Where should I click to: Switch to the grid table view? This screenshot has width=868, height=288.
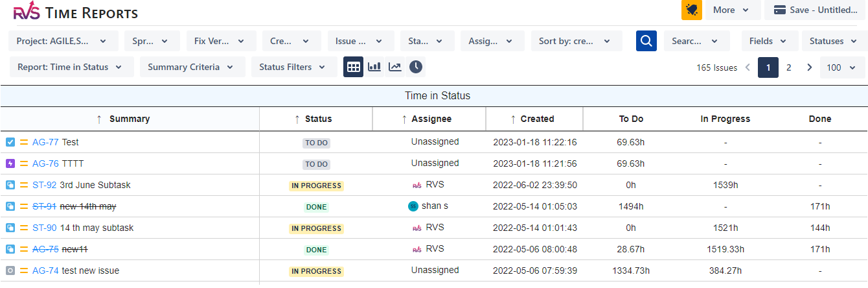point(353,67)
